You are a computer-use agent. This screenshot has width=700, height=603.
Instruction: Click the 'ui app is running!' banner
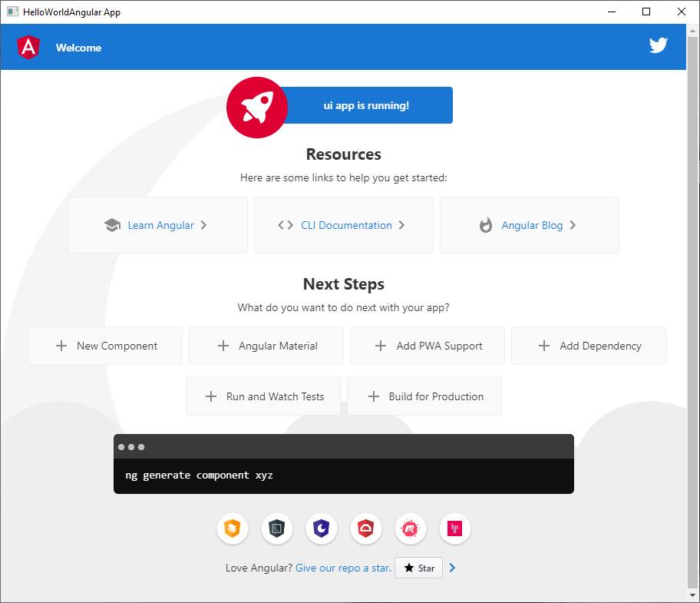(x=366, y=105)
